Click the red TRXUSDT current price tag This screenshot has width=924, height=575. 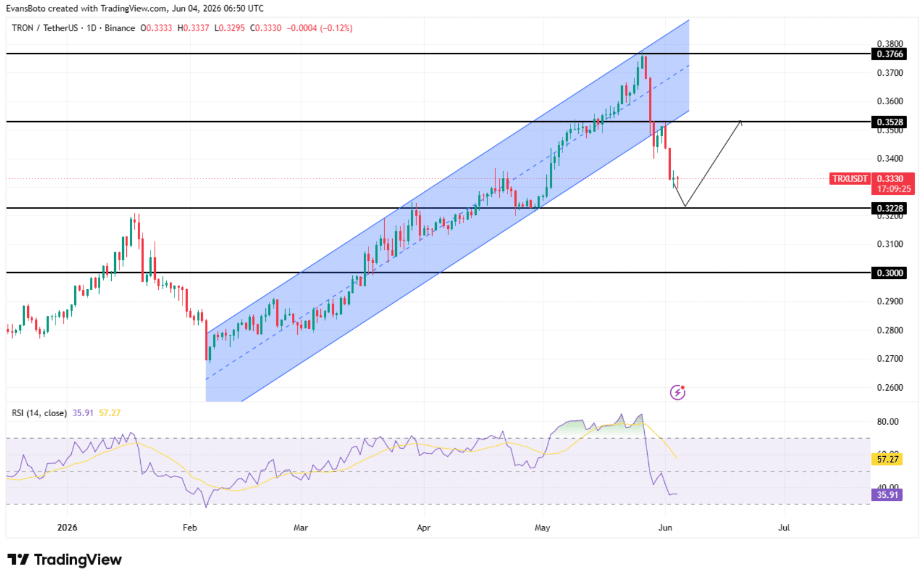tap(850, 179)
